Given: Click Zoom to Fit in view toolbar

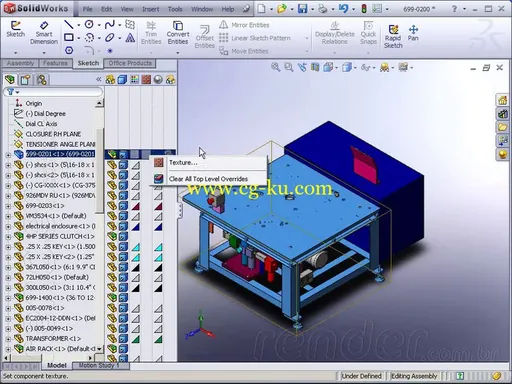Looking at the screenshot, I should click(x=275, y=67).
